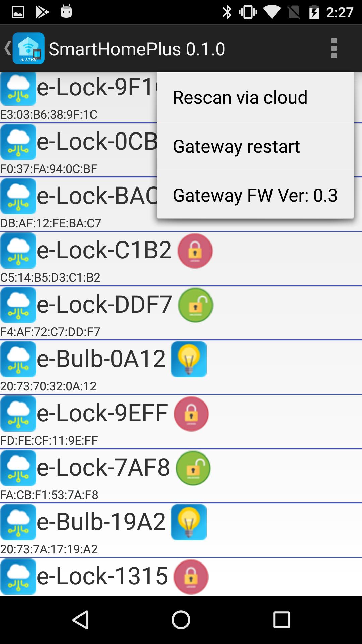Tap the e-Bulb-19A2 light bulb icon
Screen dimensions: 362x644
click(x=189, y=522)
